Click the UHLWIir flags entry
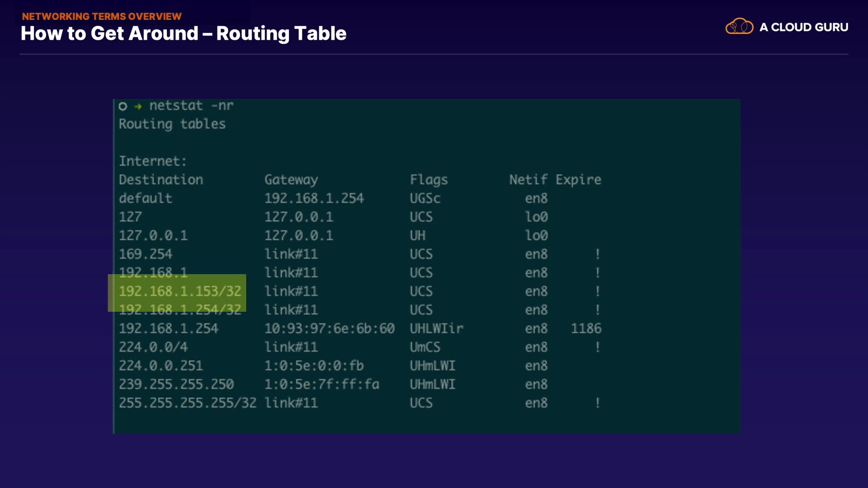Viewport: 868px width, 488px height. tap(436, 328)
